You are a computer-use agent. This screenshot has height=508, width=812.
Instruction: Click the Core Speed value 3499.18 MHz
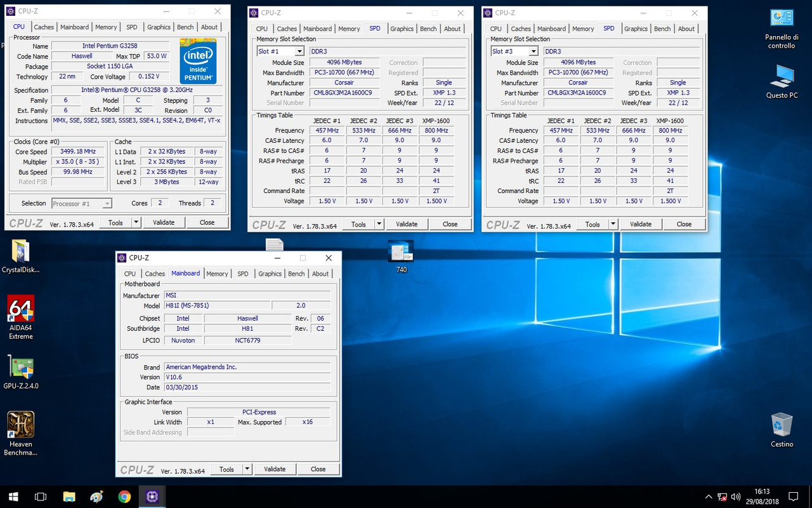click(x=77, y=152)
